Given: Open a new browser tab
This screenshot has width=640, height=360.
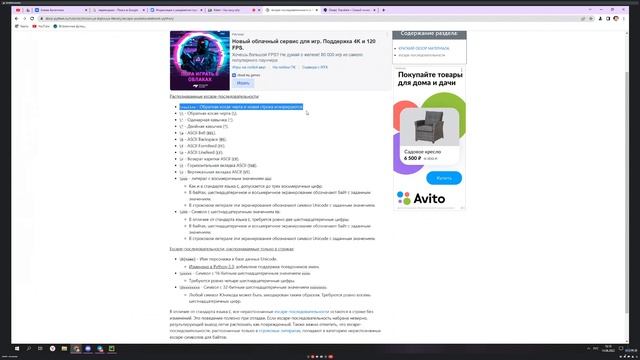Looking at the screenshot, I should tap(383, 10).
